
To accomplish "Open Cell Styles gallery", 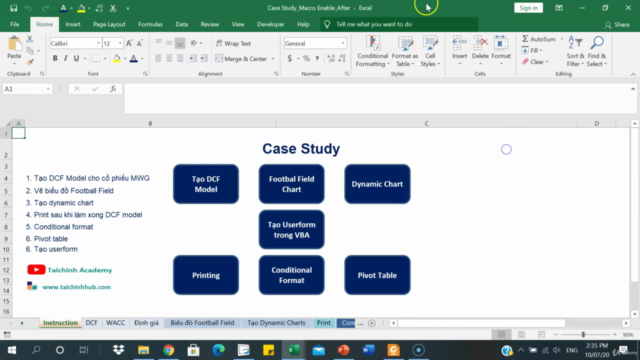I will [430, 51].
